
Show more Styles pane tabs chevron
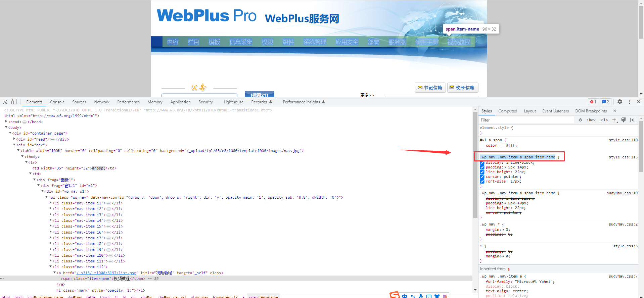pyautogui.click(x=615, y=111)
